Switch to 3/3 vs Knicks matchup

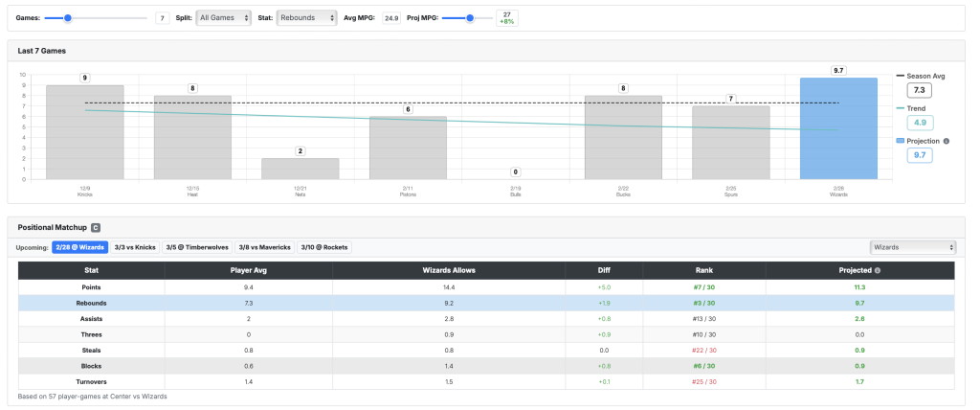point(135,247)
